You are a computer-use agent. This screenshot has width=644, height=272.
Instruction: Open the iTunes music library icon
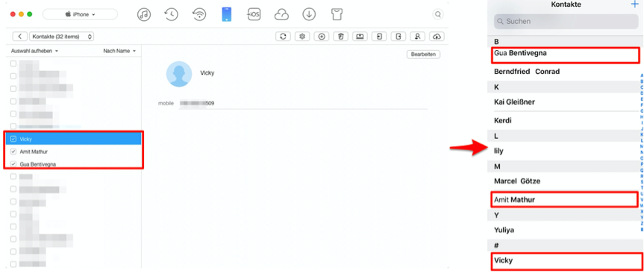coord(143,15)
